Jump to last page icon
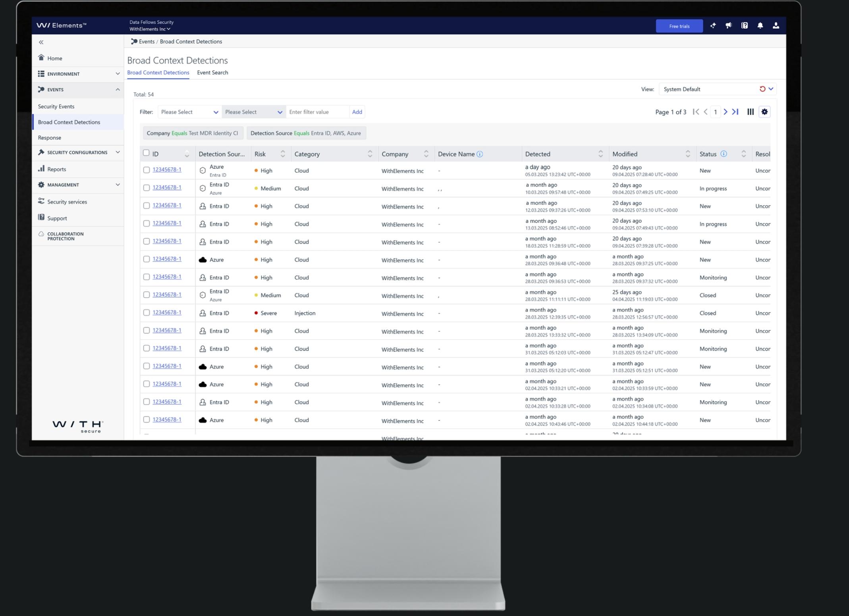Viewport: 849px width, 616px height. tap(735, 112)
